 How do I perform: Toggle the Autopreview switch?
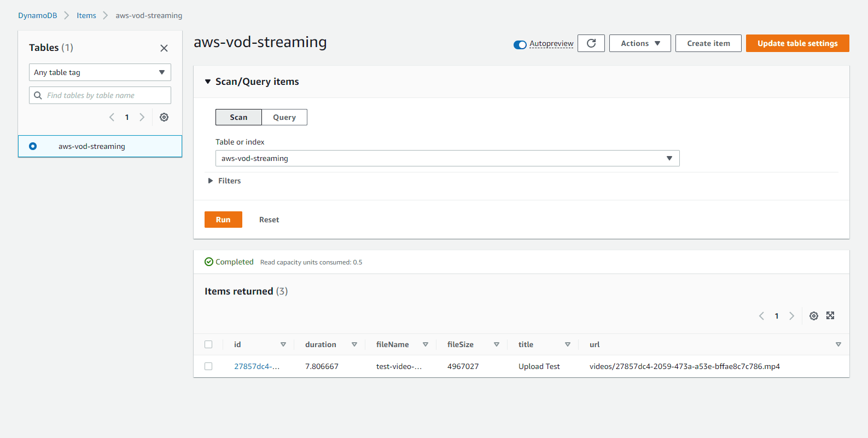[x=520, y=44]
